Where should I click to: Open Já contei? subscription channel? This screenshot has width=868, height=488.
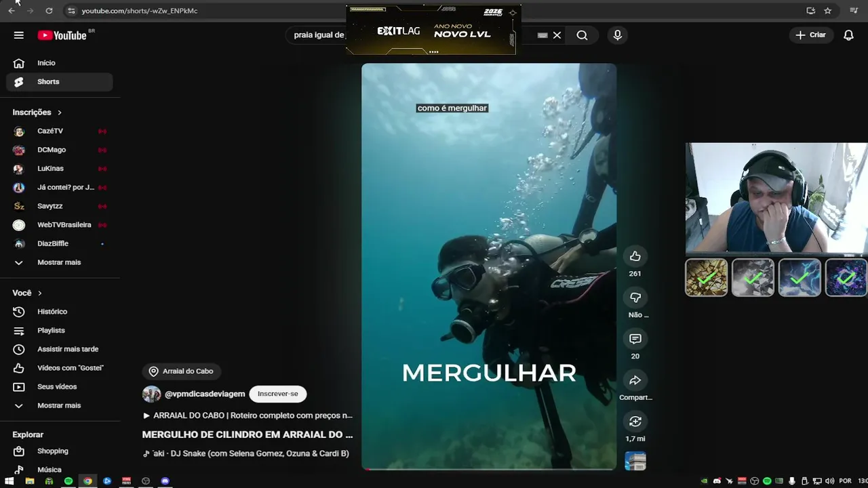point(60,188)
